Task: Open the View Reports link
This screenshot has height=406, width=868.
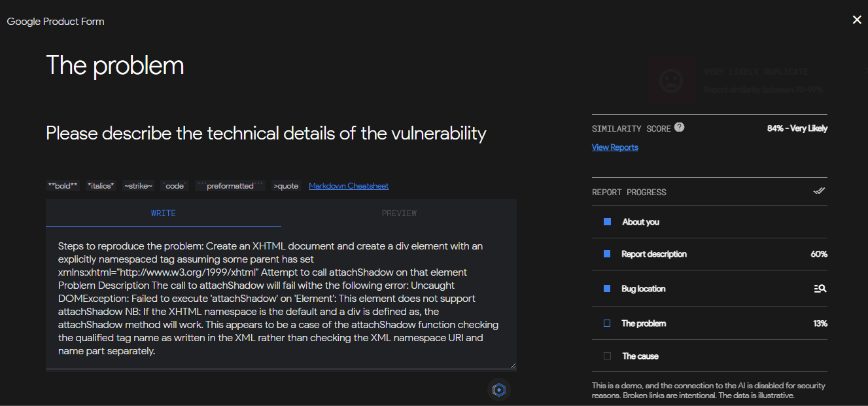Action: pos(615,147)
